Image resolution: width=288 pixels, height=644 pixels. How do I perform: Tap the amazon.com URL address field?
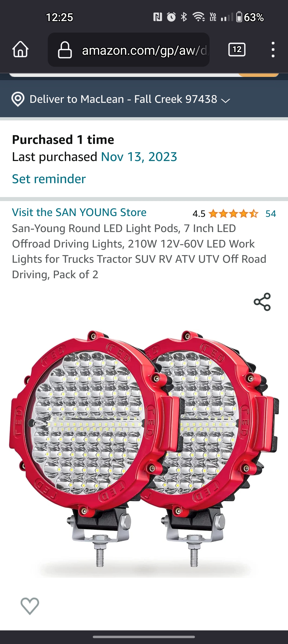click(144, 50)
